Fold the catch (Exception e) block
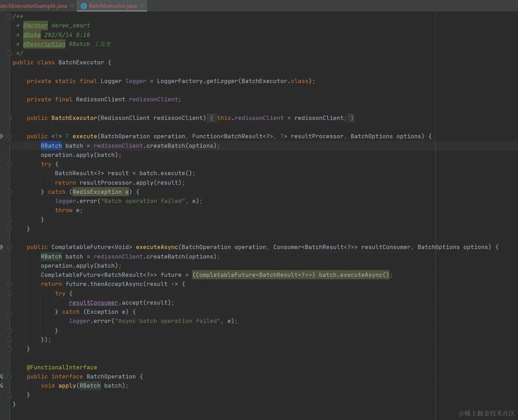518x420 pixels. pos(10,312)
